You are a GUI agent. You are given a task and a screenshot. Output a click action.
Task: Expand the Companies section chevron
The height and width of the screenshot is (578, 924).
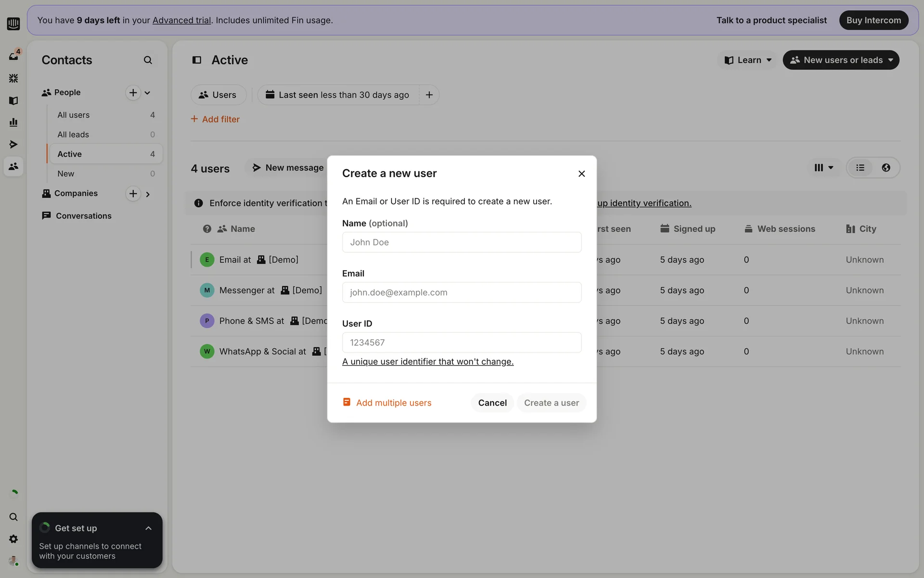click(148, 194)
